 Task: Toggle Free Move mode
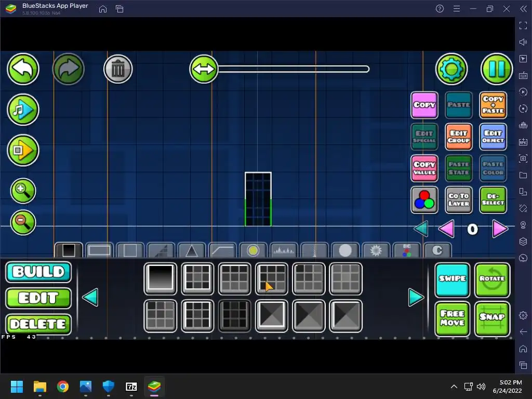[453, 318]
